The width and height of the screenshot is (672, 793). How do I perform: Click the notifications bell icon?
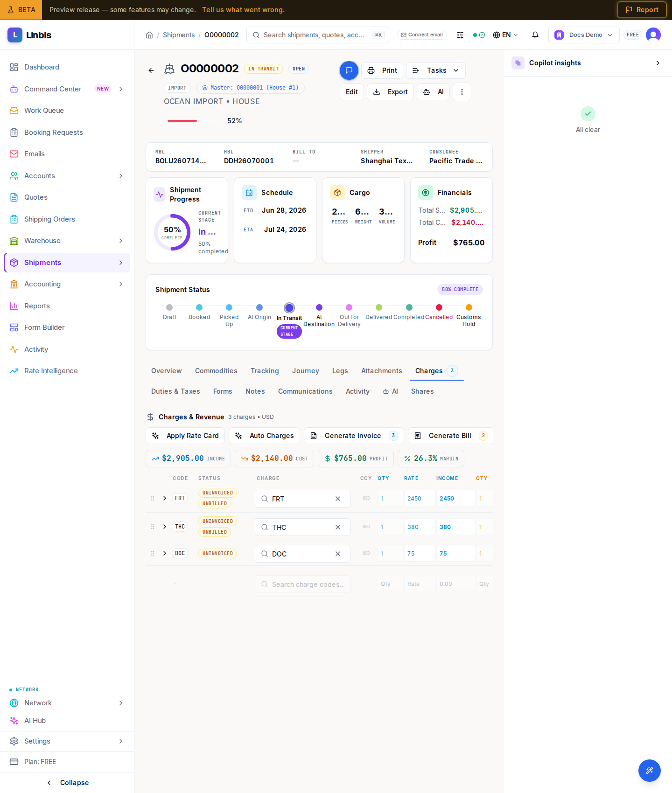535,35
